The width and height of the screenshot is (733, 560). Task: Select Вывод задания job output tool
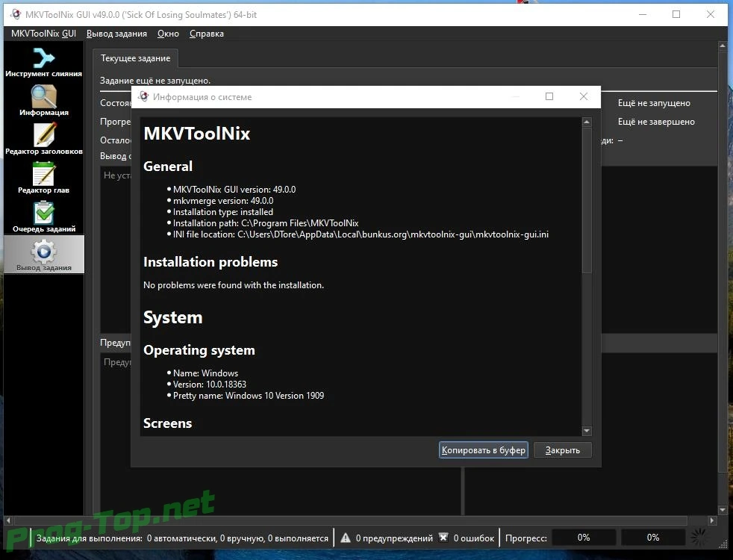click(x=43, y=255)
